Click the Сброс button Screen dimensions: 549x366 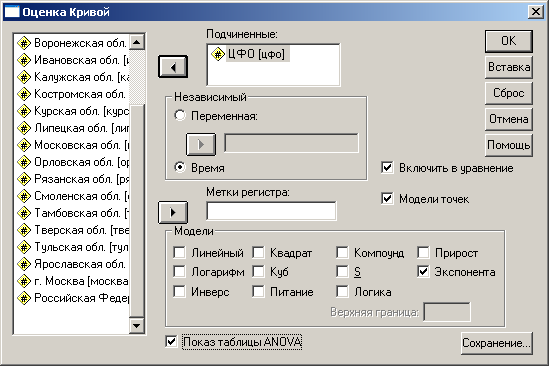coord(509,93)
